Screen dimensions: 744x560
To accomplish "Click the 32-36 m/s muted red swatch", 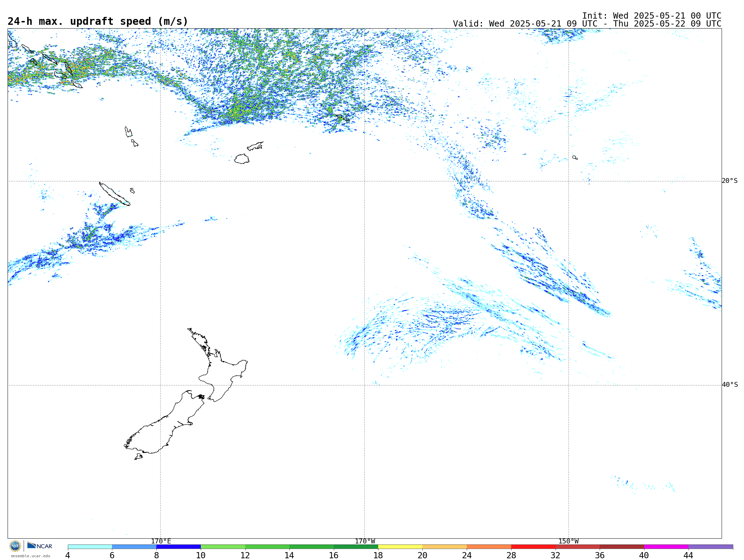I will [578, 547].
